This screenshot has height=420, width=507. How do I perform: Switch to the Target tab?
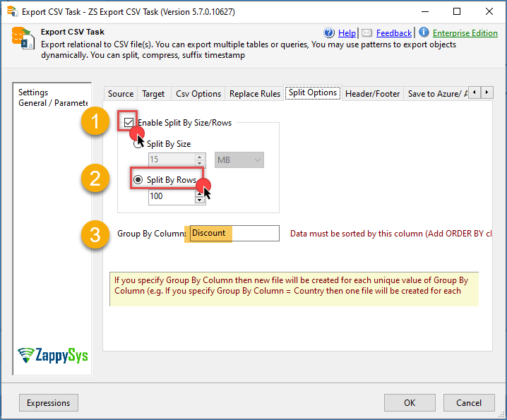153,94
